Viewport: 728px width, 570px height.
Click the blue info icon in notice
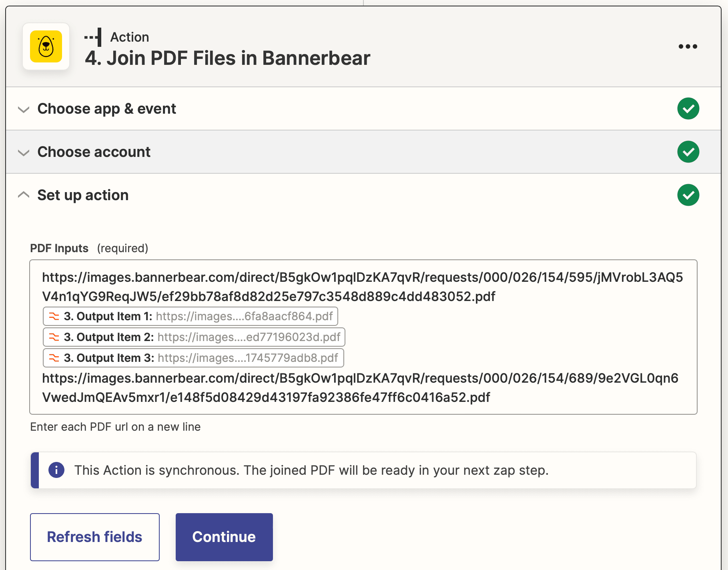point(56,470)
